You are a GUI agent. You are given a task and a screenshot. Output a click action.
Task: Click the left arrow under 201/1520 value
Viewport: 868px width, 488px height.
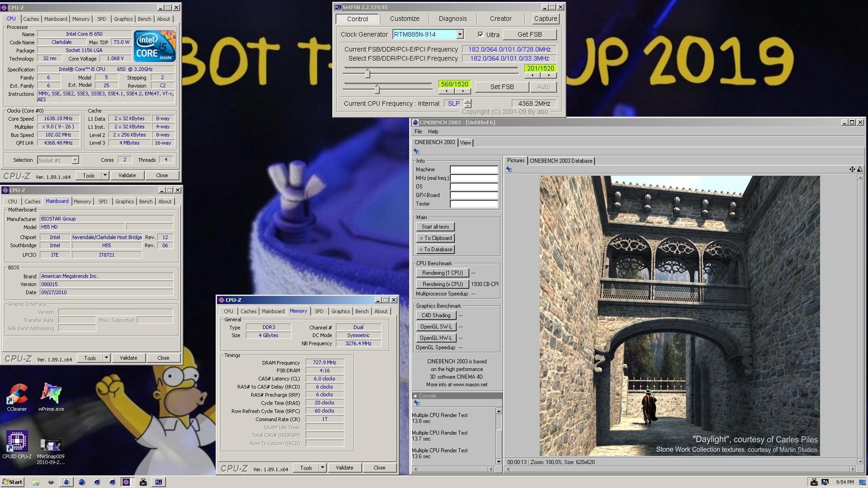click(x=533, y=75)
